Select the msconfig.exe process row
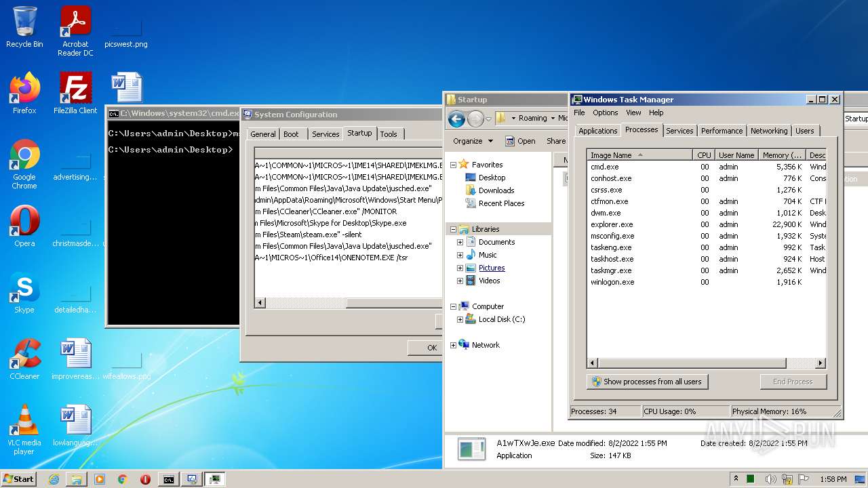 [706, 236]
